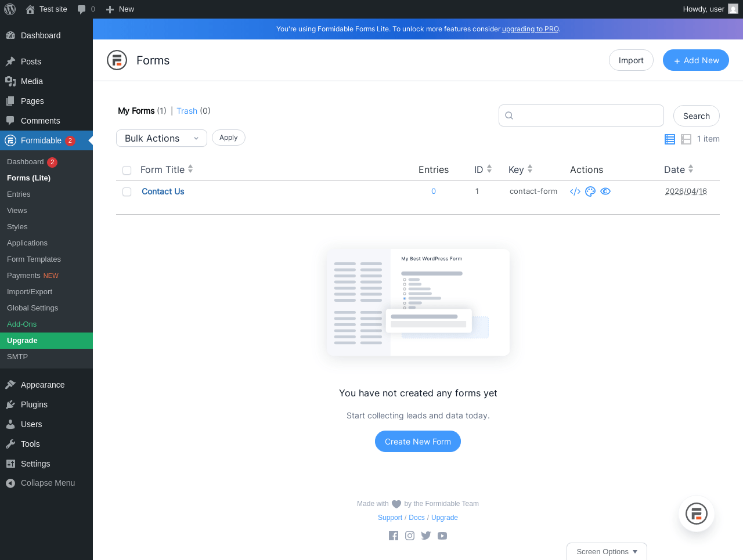Click the Users icon in sidebar
Viewport: 743px width, 560px height.
click(10, 424)
